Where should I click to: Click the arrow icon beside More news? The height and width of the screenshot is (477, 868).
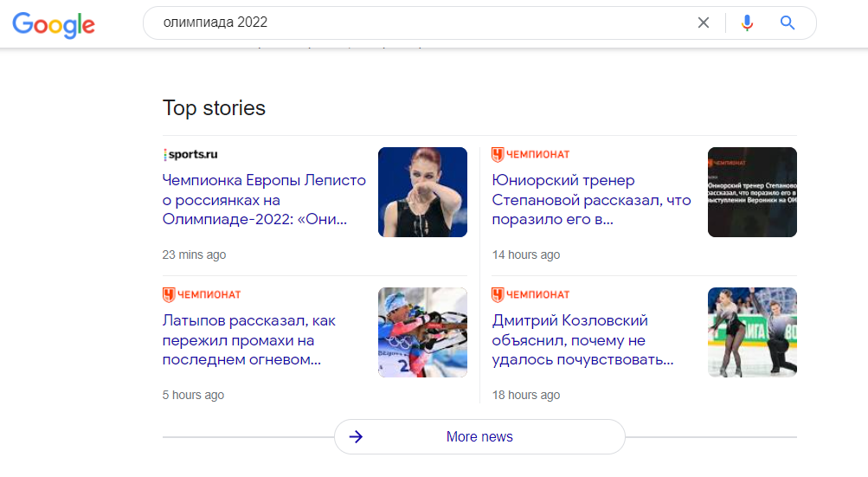coord(356,436)
